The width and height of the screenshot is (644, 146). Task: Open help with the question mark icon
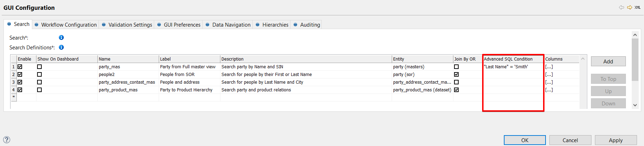(x=6, y=140)
